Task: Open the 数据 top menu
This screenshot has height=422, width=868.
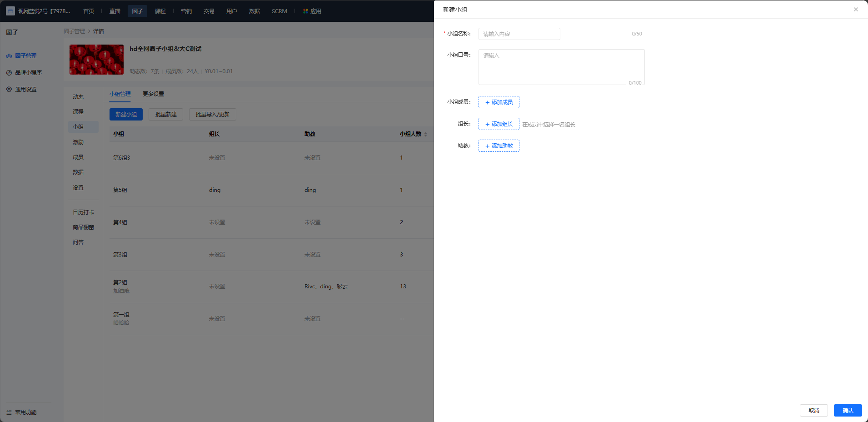Action: [x=254, y=11]
